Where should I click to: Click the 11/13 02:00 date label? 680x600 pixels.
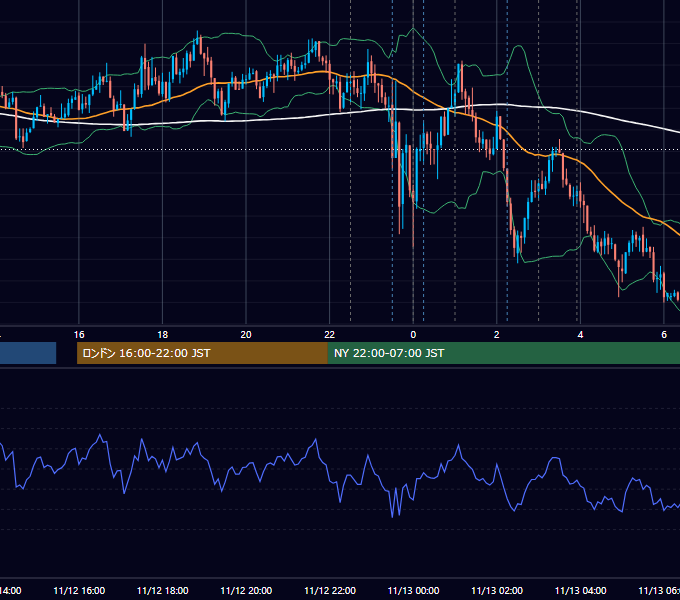click(497, 590)
